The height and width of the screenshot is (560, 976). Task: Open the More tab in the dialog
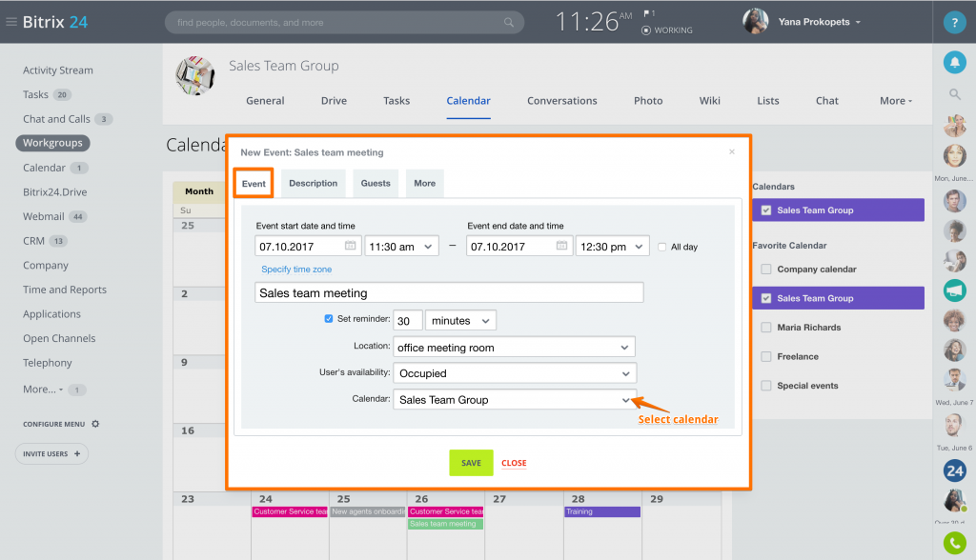(424, 184)
